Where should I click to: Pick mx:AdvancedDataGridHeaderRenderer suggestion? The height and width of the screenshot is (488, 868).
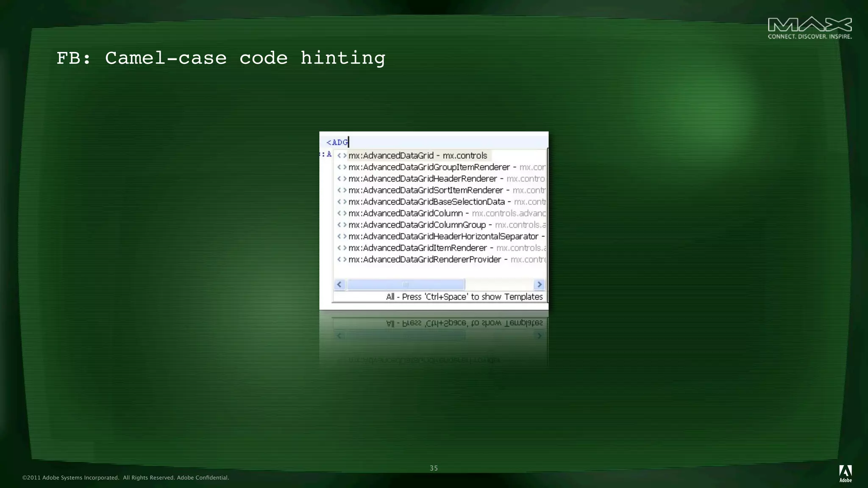(x=440, y=179)
